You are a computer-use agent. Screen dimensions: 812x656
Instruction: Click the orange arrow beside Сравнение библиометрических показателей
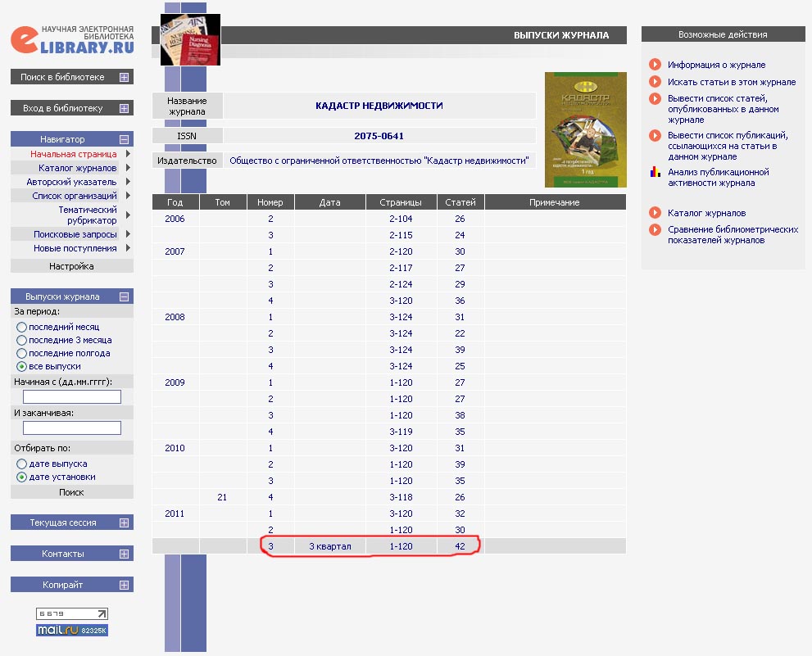(x=655, y=229)
